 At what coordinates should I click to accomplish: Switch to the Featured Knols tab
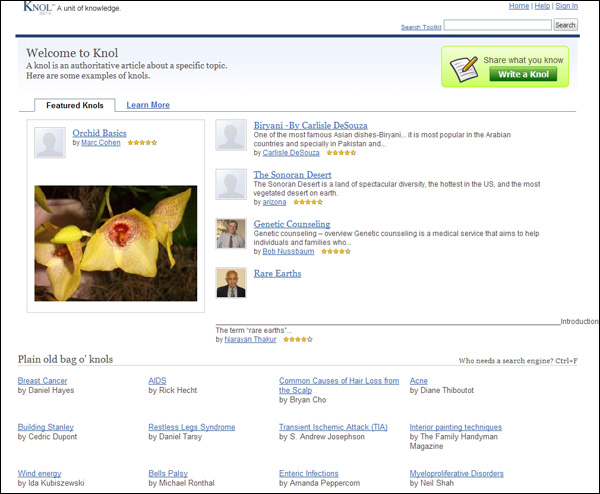[75, 105]
